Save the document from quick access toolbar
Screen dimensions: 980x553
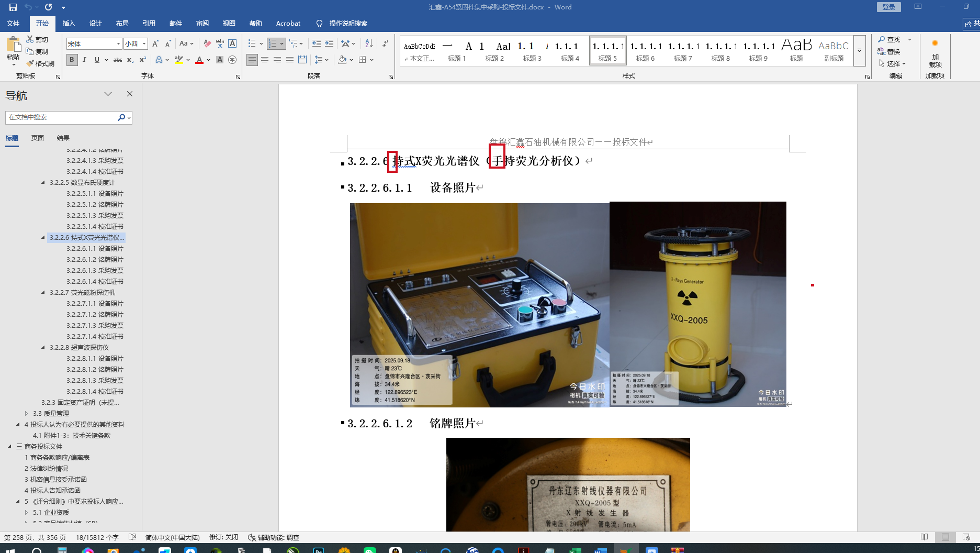[x=13, y=7]
